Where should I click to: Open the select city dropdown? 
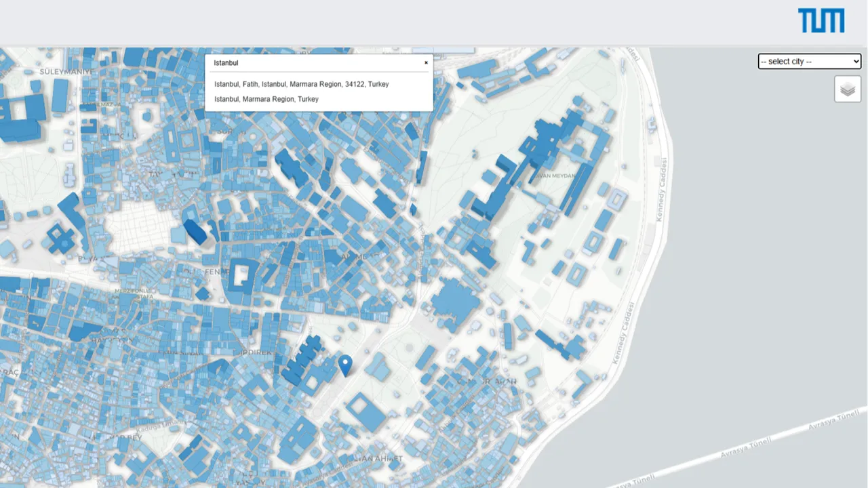pyautogui.click(x=809, y=62)
